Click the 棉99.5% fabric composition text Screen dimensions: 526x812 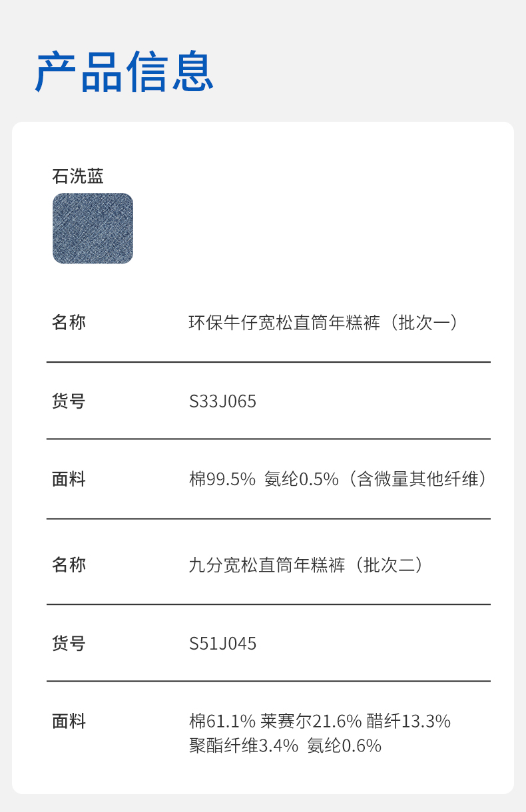222,479
